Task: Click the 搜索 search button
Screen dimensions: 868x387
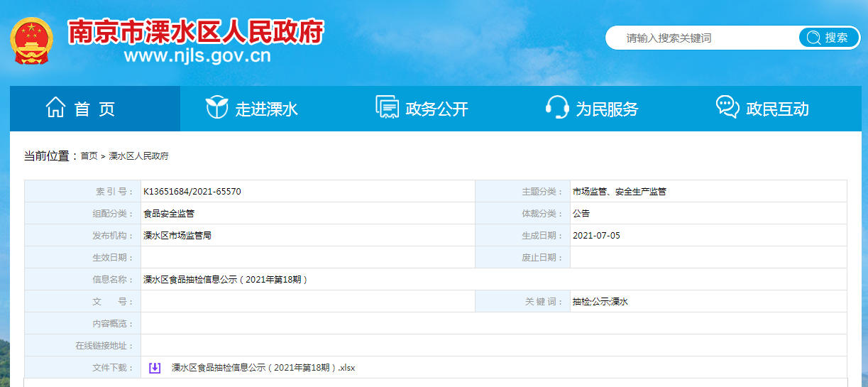Action: (829, 38)
